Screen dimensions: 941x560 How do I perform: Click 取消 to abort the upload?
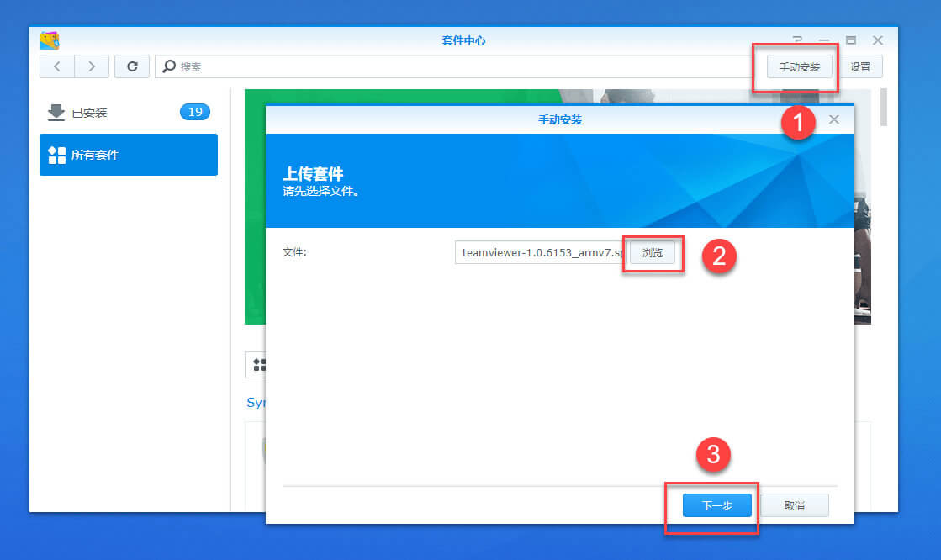[793, 505]
